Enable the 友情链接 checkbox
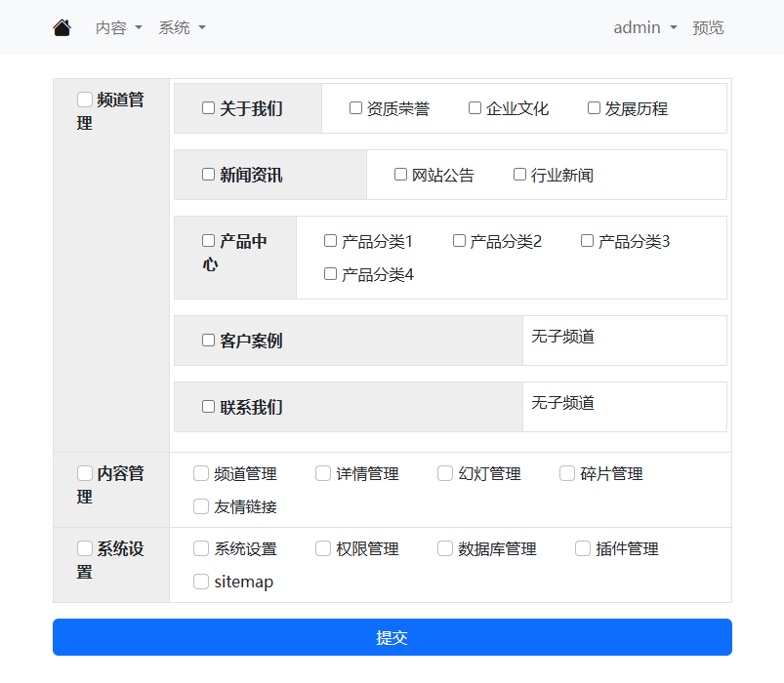This screenshot has width=784, height=683. 200,506
